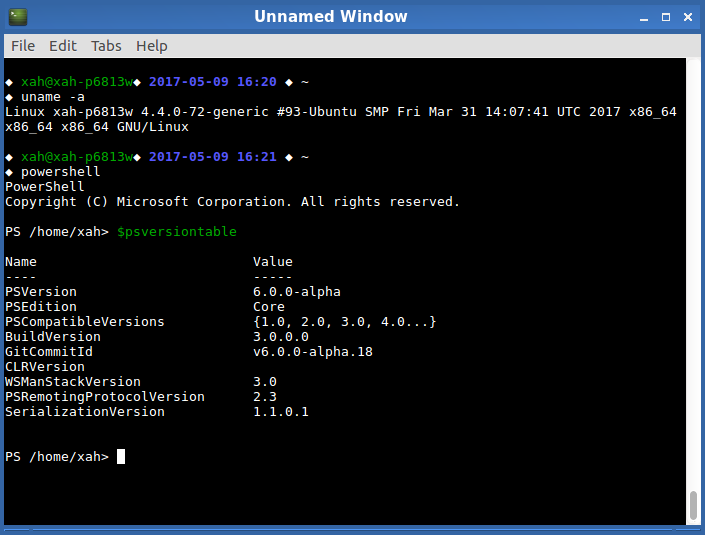This screenshot has width=705, height=535.
Task: Click the "SerializationVersion" row name
Action: pos(85,412)
